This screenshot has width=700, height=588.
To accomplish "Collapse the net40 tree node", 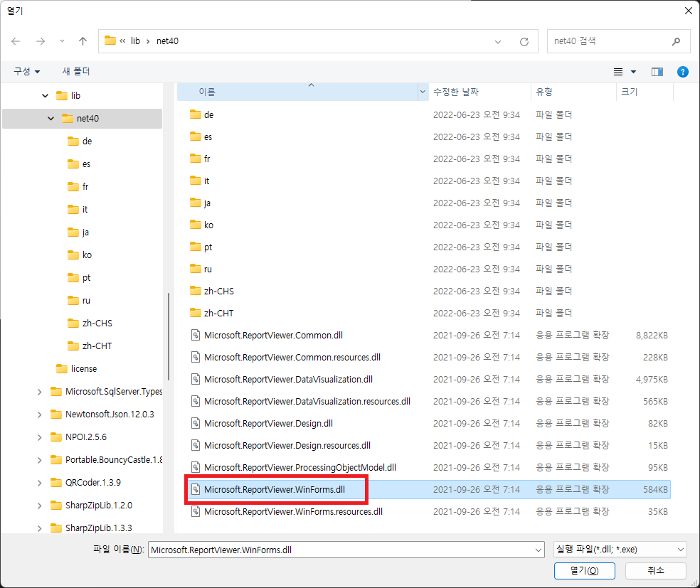I will tap(51, 118).
